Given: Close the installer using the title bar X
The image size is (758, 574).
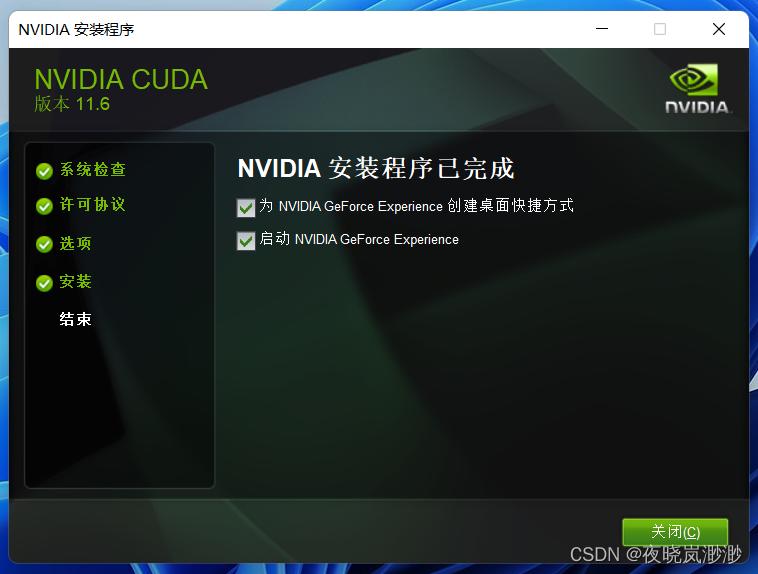Looking at the screenshot, I should (719, 29).
